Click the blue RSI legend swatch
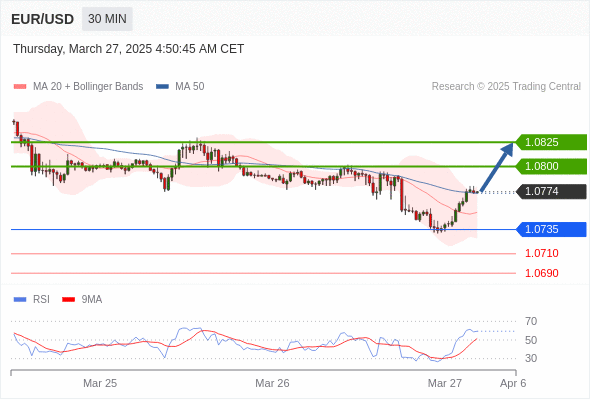The image size is (590, 400). click(20, 300)
